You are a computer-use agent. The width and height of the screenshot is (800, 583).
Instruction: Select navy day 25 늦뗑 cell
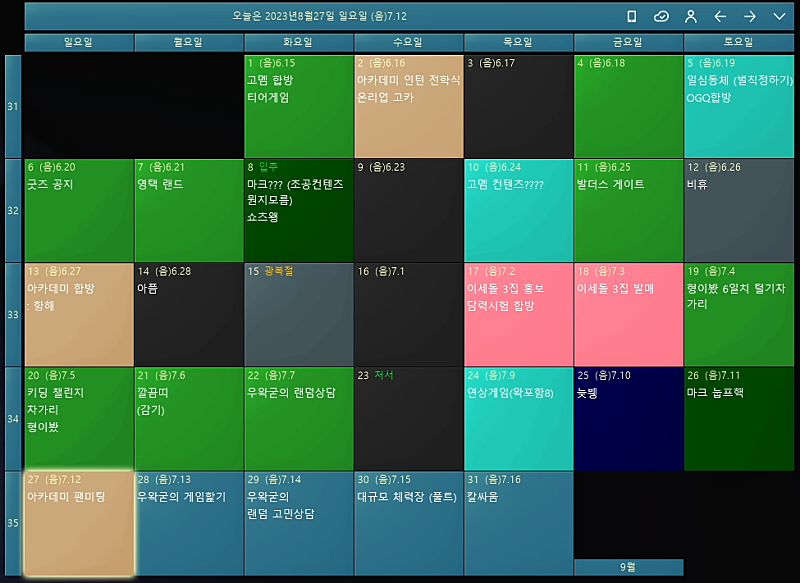628,419
